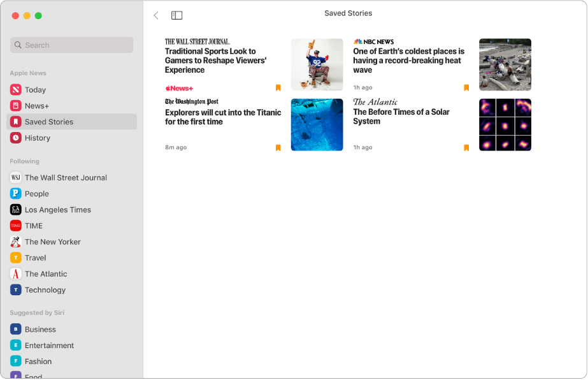Open the Travel topic label
The width and height of the screenshot is (588, 380).
[x=36, y=258]
